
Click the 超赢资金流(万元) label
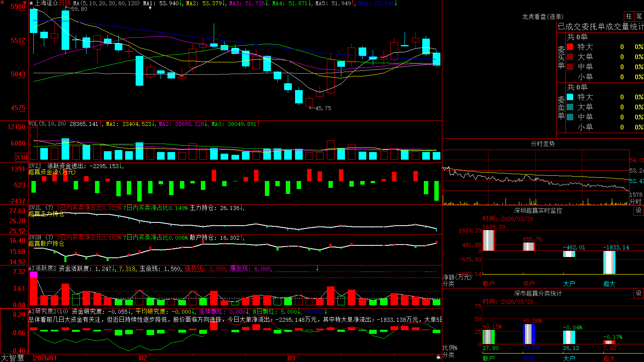coord(52,172)
